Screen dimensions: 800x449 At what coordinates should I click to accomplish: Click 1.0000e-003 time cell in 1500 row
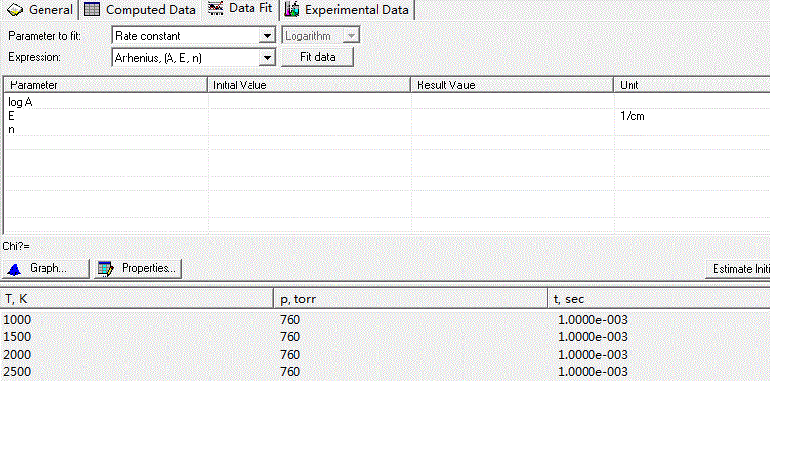point(593,337)
